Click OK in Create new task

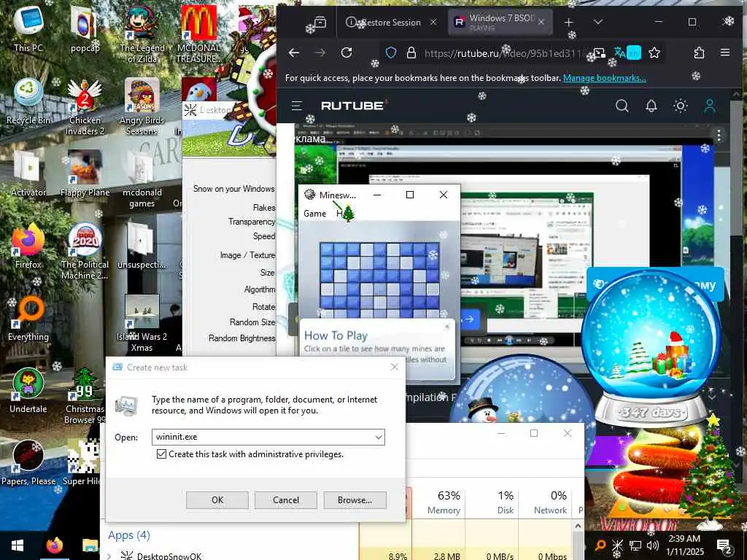[217, 500]
